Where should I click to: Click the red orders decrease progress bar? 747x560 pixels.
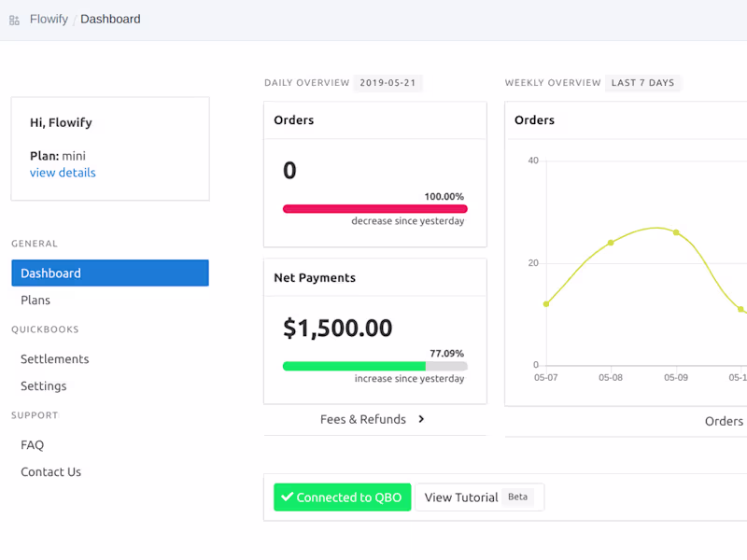pyautogui.click(x=374, y=209)
